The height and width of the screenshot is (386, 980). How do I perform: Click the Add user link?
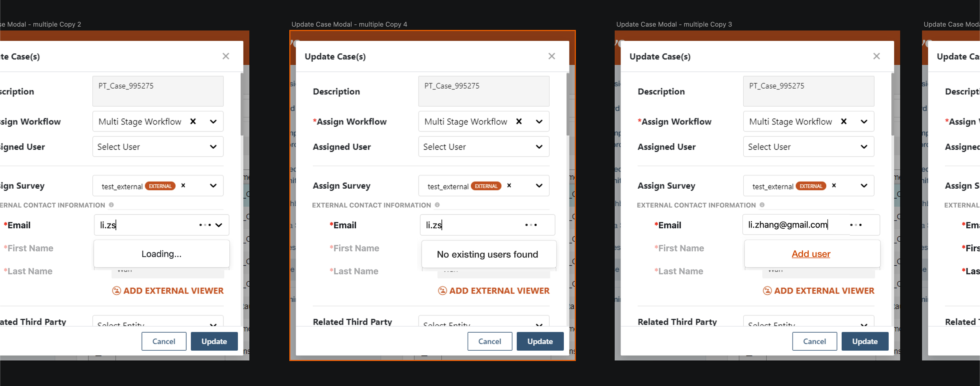click(x=811, y=254)
